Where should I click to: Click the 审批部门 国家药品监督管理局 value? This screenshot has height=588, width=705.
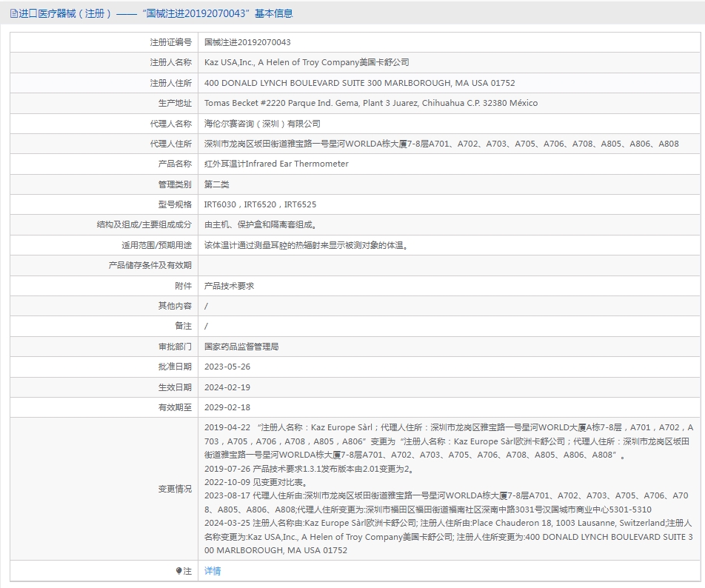[241, 347]
